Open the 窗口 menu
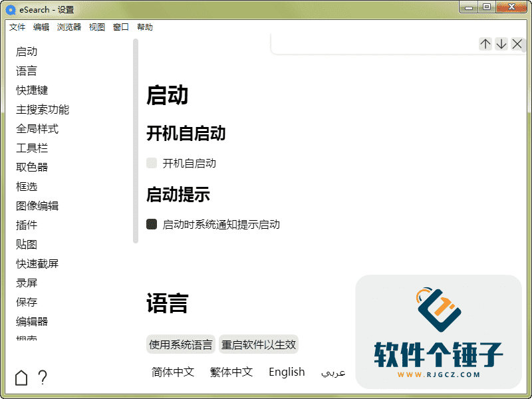The width and height of the screenshot is (532, 399). click(x=120, y=27)
